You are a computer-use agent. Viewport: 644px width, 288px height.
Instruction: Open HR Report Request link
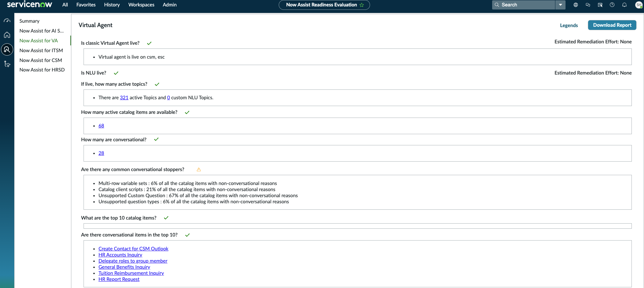point(119,279)
